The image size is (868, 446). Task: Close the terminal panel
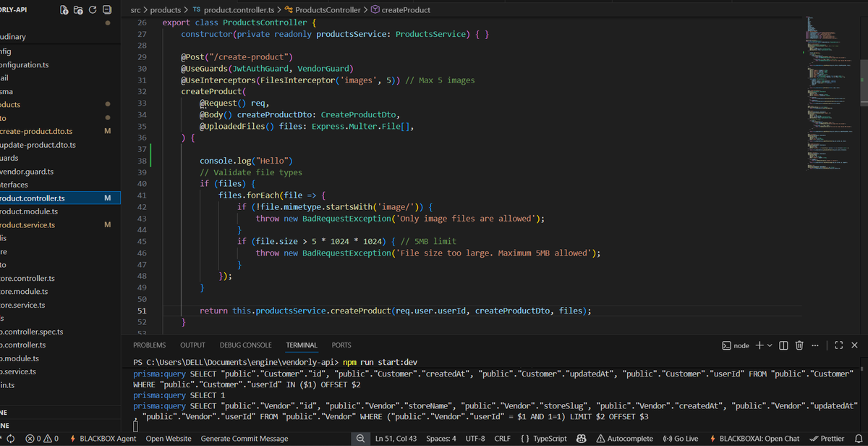[854, 345]
